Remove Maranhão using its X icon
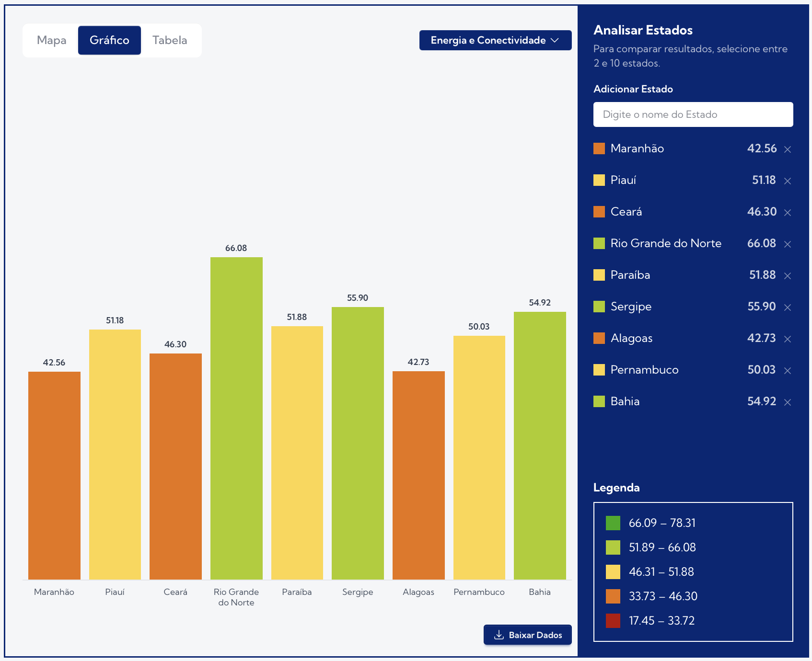The width and height of the screenshot is (812, 661). pyautogui.click(x=787, y=149)
